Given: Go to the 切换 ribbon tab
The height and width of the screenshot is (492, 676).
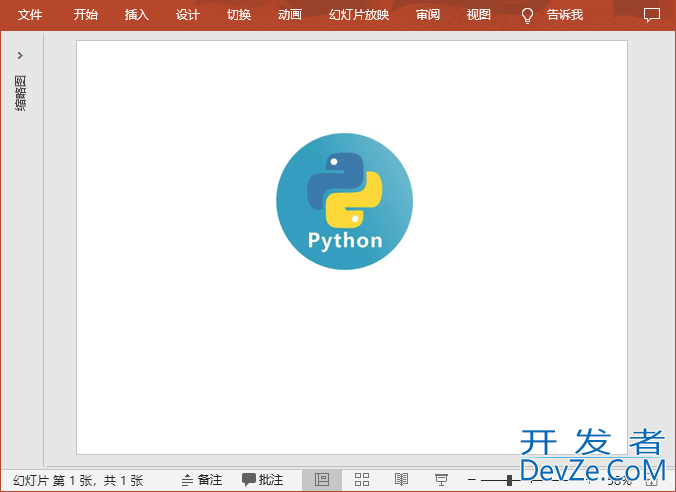Looking at the screenshot, I should click(239, 15).
